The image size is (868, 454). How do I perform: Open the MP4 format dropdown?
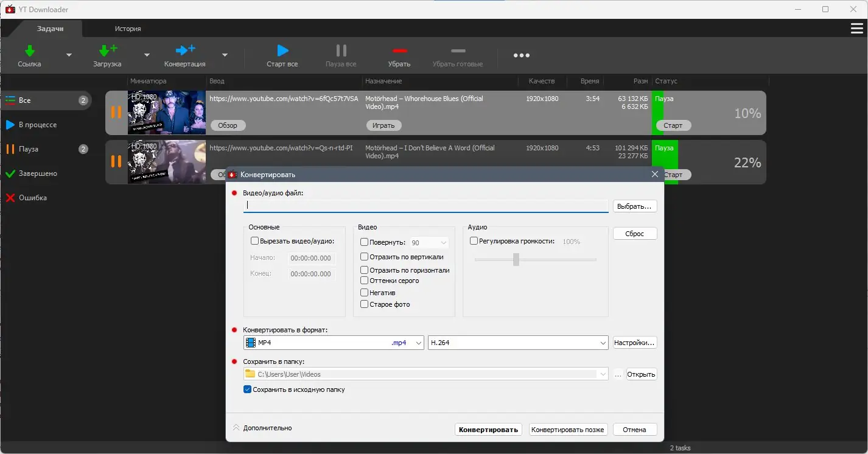334,343
